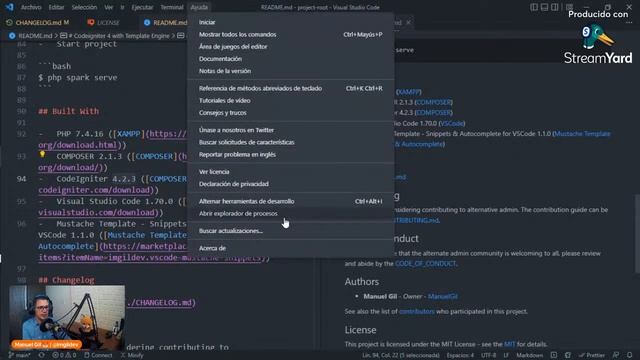
Task: Toggle primary sidebar layout icon in title bar
Action: [534, 7]
